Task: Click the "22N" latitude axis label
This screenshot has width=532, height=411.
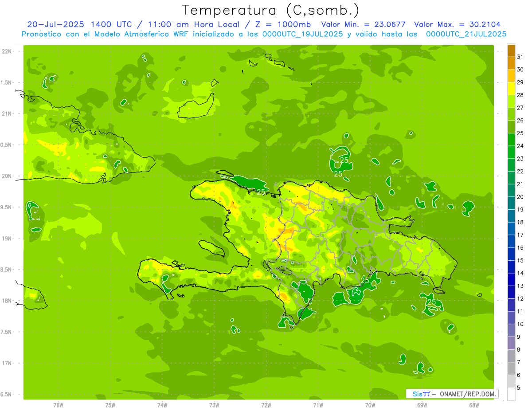Action: (x=7, y=51)
